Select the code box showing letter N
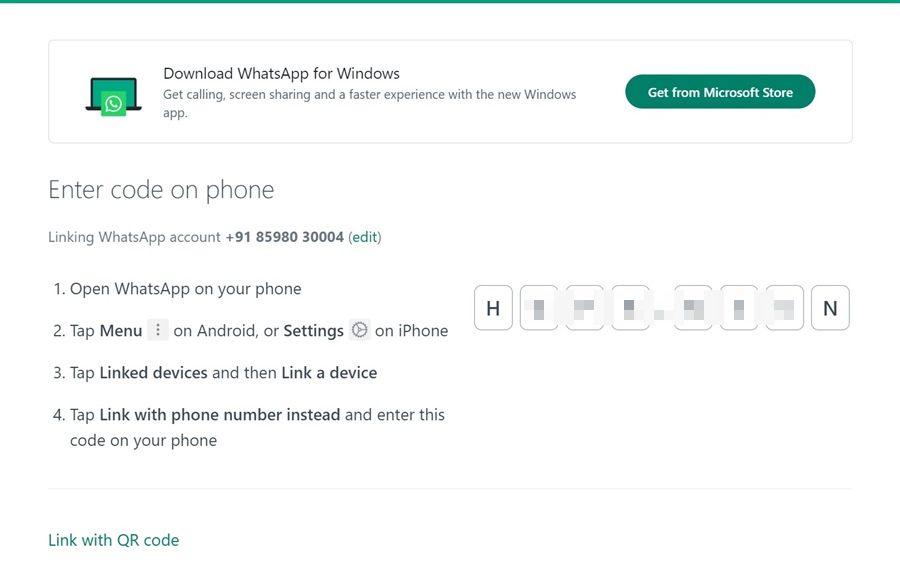This screenshot has height=576, width=900. pos(830,308)
